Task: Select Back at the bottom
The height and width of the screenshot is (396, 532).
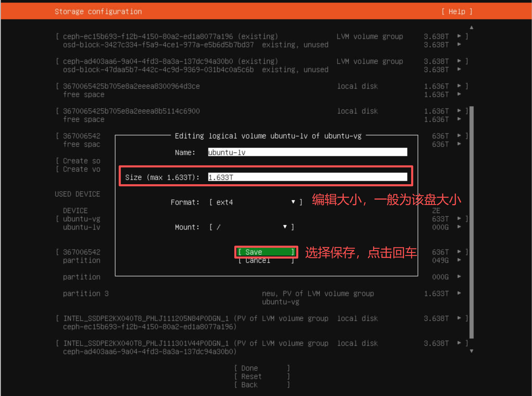Action: [x=262, y=385]
